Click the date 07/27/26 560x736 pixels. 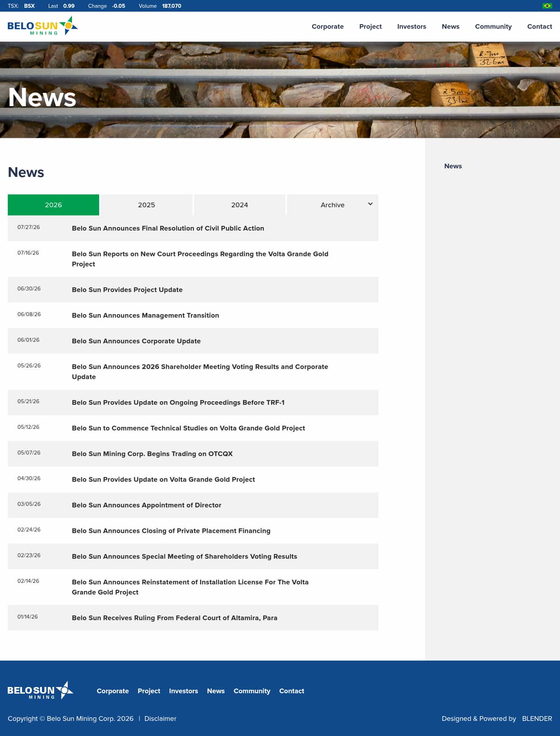click(x=28, y=227)
